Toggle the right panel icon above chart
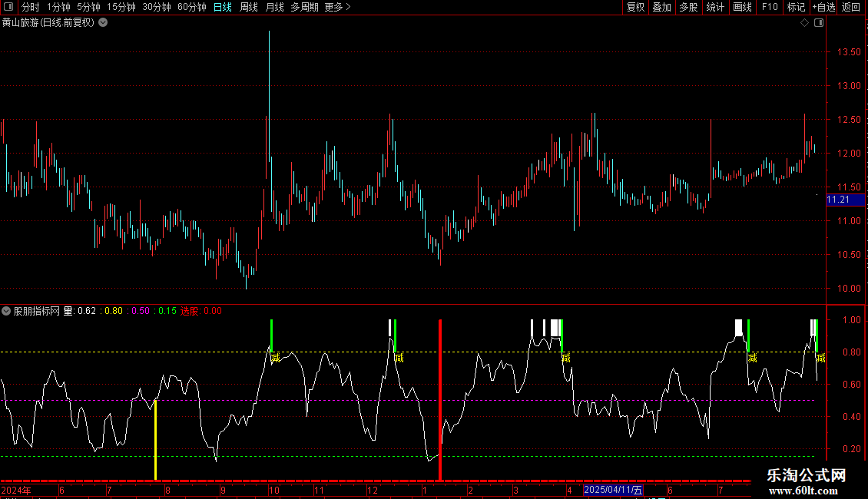 (819, 23)
